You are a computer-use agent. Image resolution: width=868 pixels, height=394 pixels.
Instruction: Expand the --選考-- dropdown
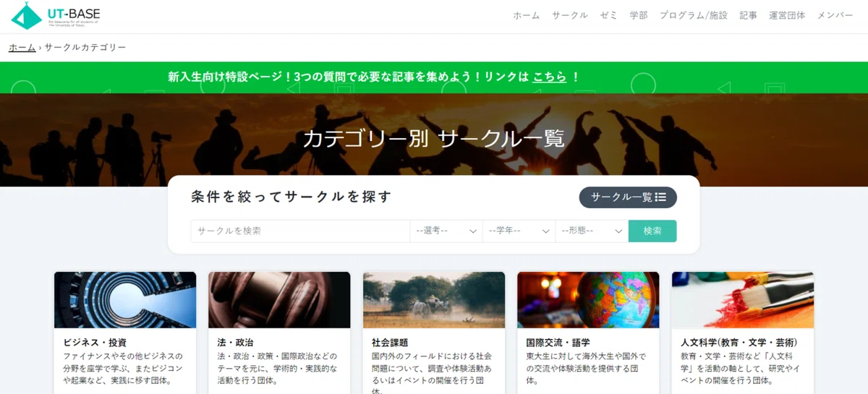click(x=446, y=231)
